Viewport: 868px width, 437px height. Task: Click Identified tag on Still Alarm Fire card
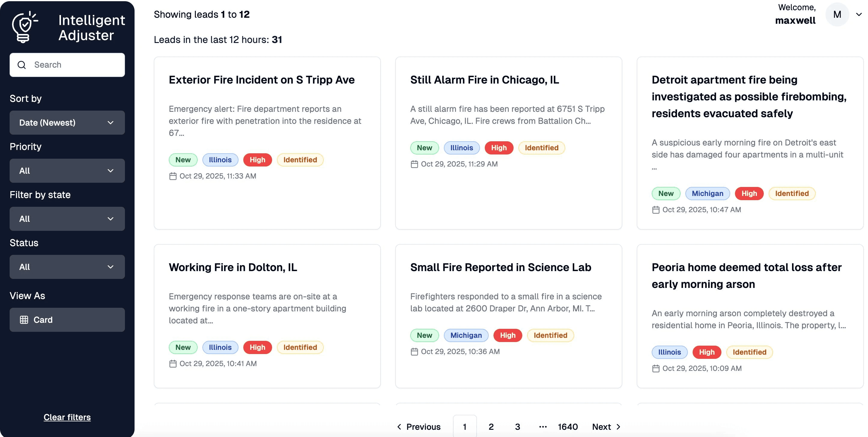(x=542, y=148)
